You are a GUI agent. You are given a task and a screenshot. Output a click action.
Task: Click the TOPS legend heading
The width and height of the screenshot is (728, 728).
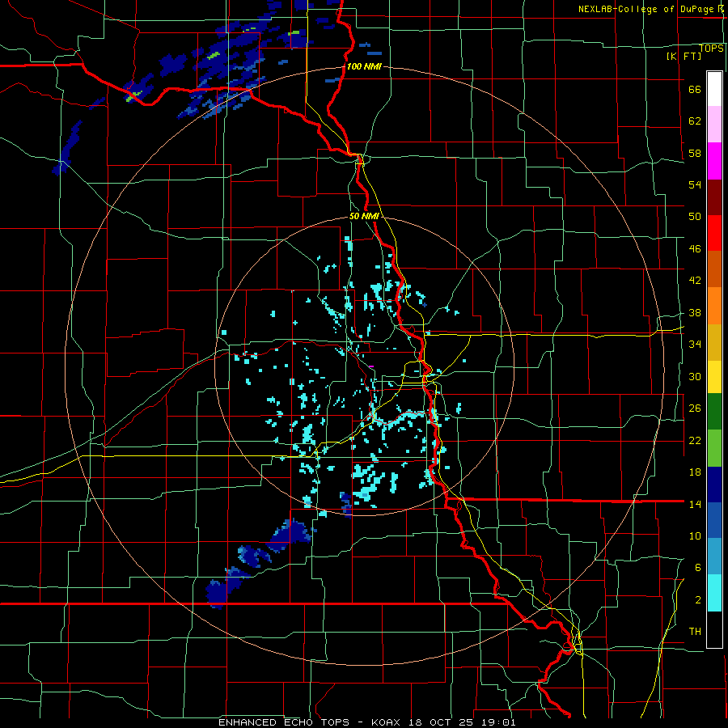click(x=711, y=49)
